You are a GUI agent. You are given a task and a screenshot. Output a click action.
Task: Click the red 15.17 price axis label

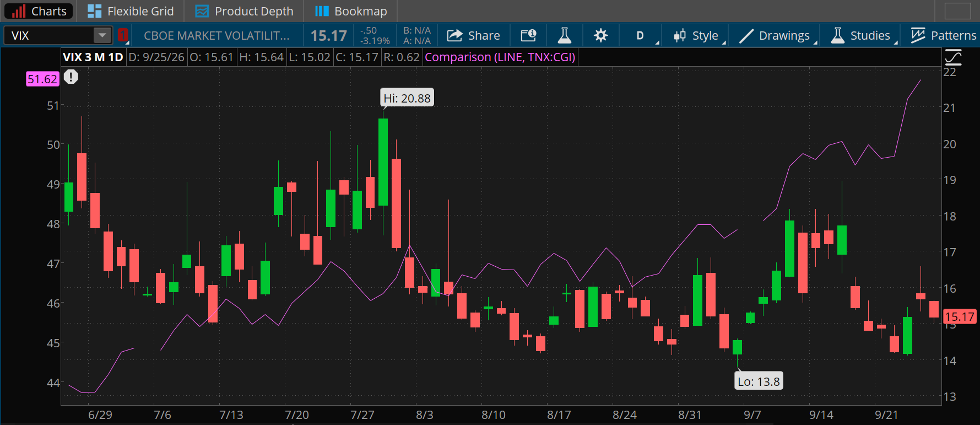960,317
